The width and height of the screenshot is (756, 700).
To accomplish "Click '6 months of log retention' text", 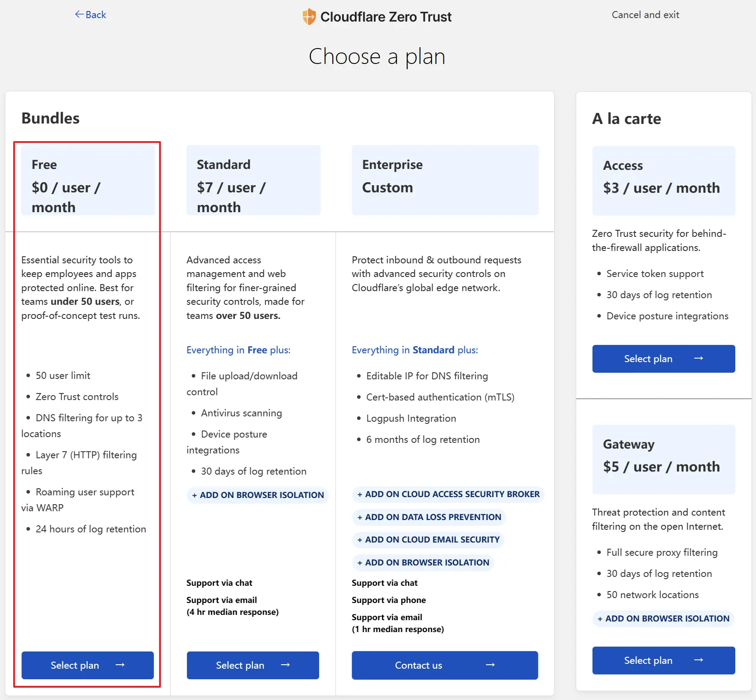I will click(x=423, y=439).
